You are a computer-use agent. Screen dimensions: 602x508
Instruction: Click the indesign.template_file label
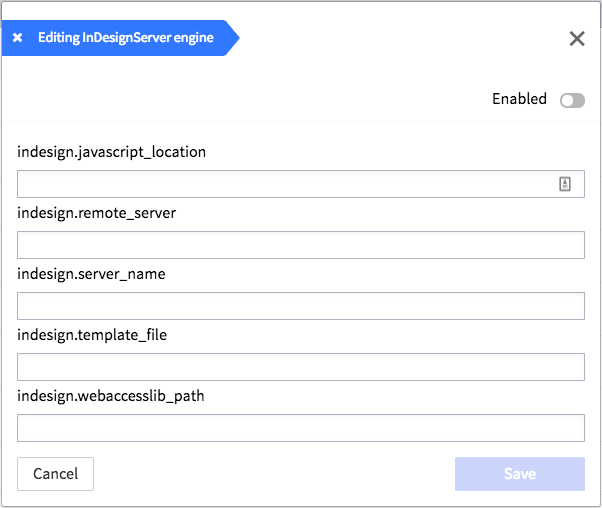coord(92,335)
